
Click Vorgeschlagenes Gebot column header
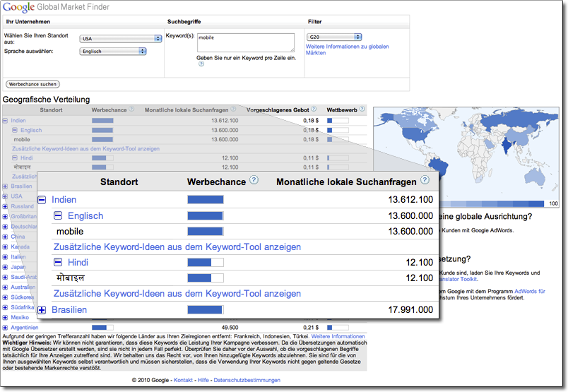pos(278,109)
